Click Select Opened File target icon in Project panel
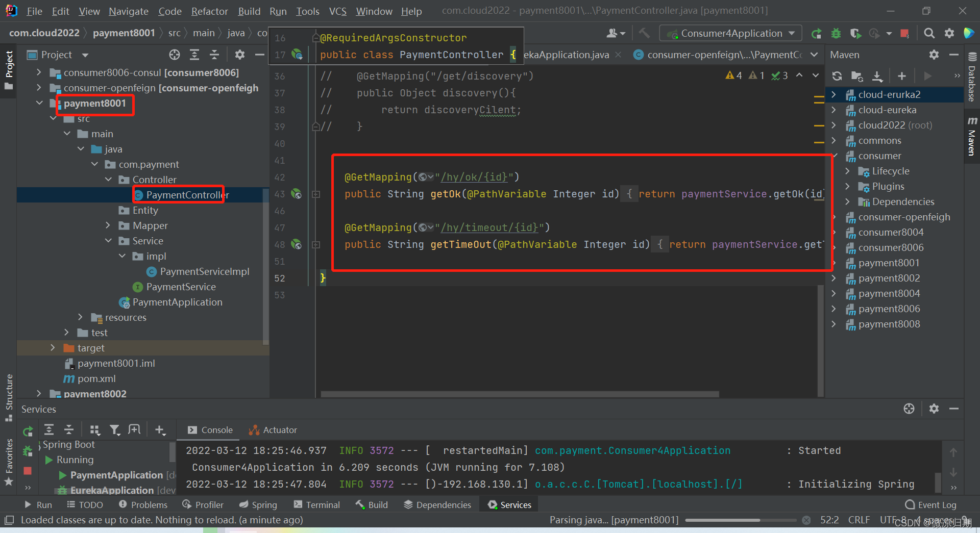Image resolution: width=980 pixels, height=533 pixels. click(175, 55)
